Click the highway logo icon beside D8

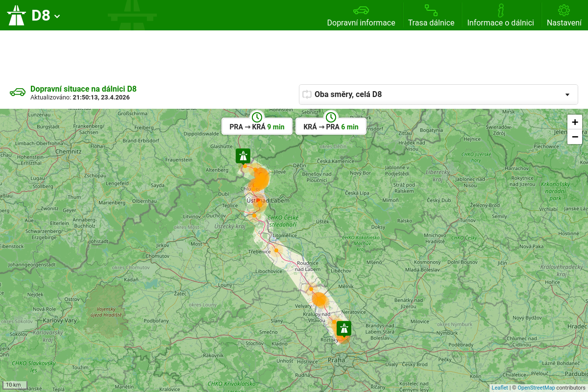[x=16, y=15]
